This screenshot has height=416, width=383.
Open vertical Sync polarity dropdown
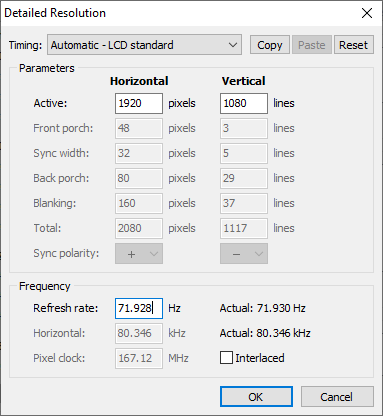[244, 254]
